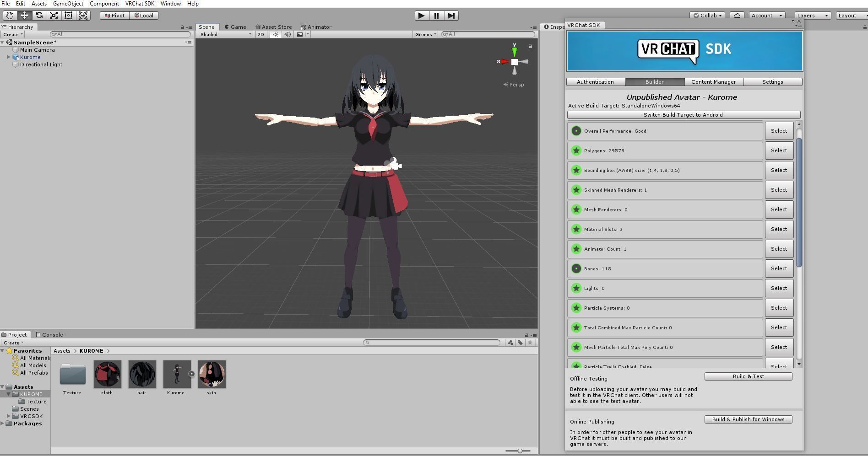Open the Gizmos dropdown
The image size is (868, 456).
(x=425, y=34)
